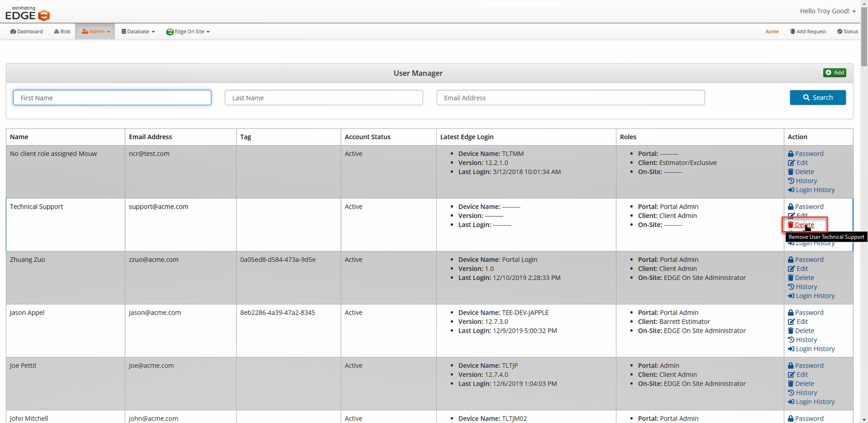Open the Dashboard page
868x423 pixels.
(26, 31)
